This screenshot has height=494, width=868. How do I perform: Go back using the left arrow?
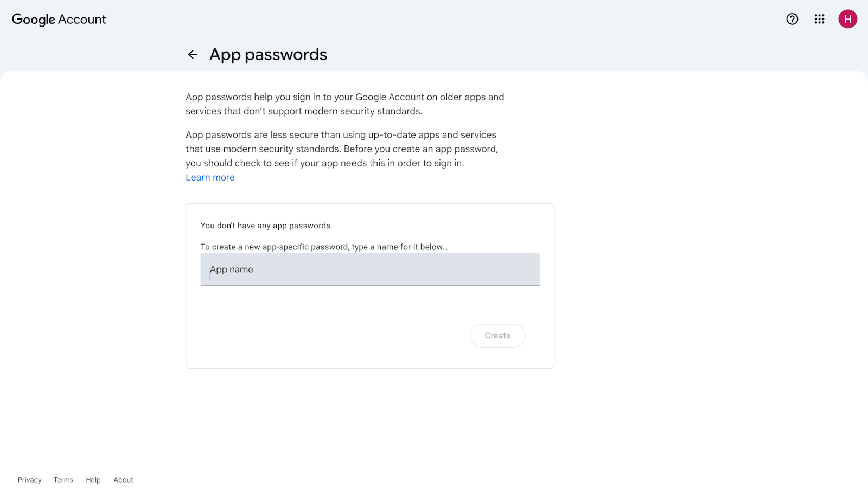click(x=193, y=55)
